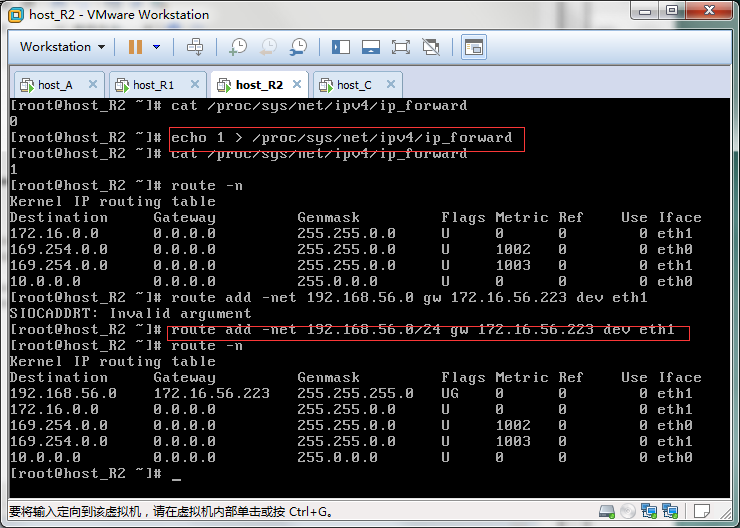The width and height of the screenshot is (740, 528).
Task: Open the Workstation dropdown menu
Action: coord(62,47)
